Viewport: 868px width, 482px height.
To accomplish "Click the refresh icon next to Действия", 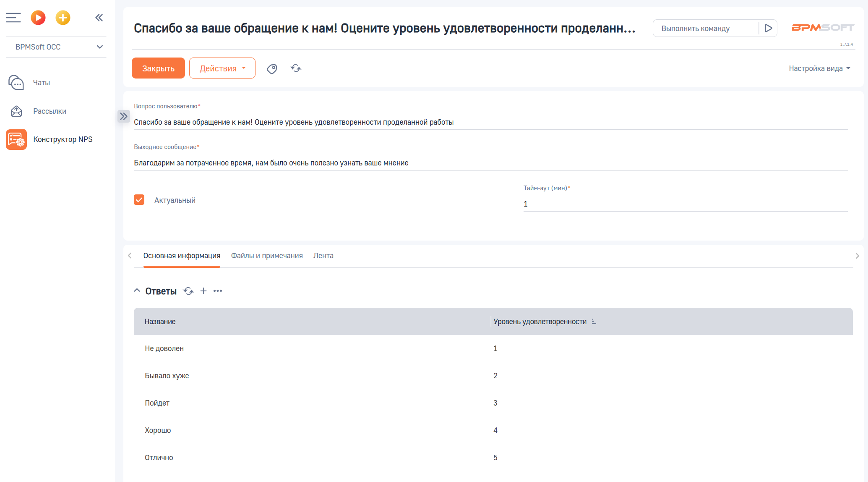I will pyautogui.click(x=296, y=68).
